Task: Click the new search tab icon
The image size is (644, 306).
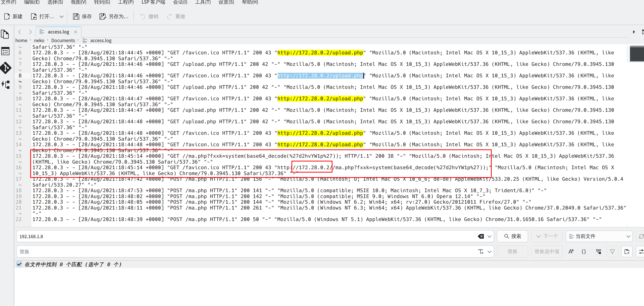Action: (627, 252)
